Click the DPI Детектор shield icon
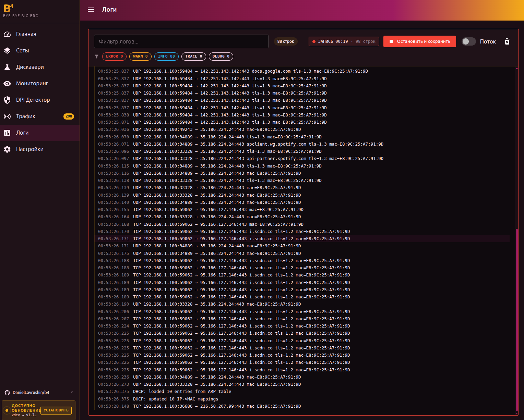 tap(7, 100)
